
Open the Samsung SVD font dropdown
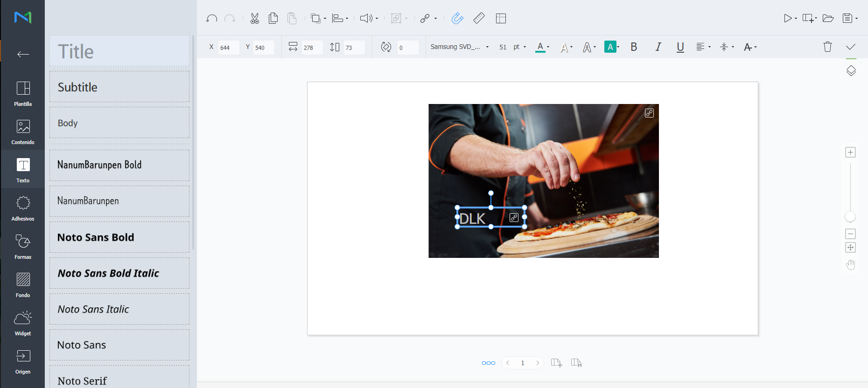(x=459, y=47)
